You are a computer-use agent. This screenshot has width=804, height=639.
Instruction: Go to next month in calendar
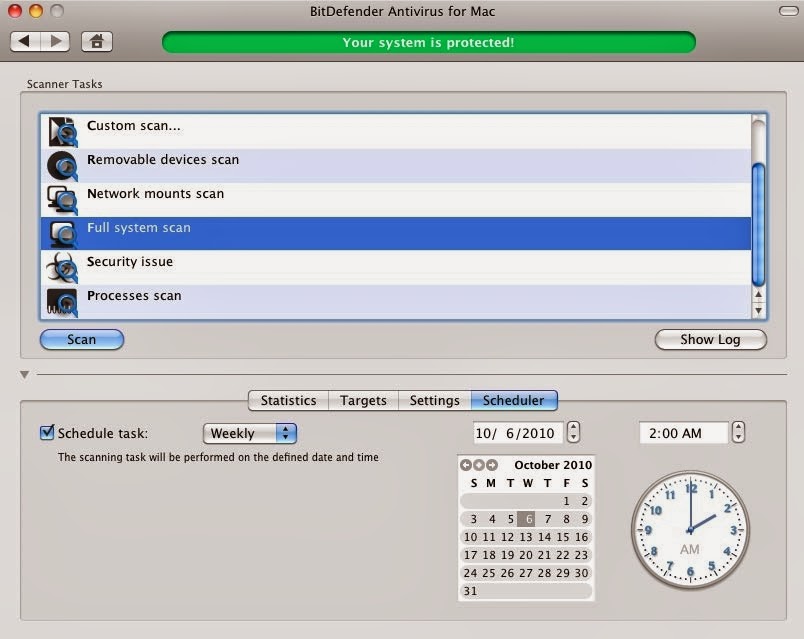492,465
